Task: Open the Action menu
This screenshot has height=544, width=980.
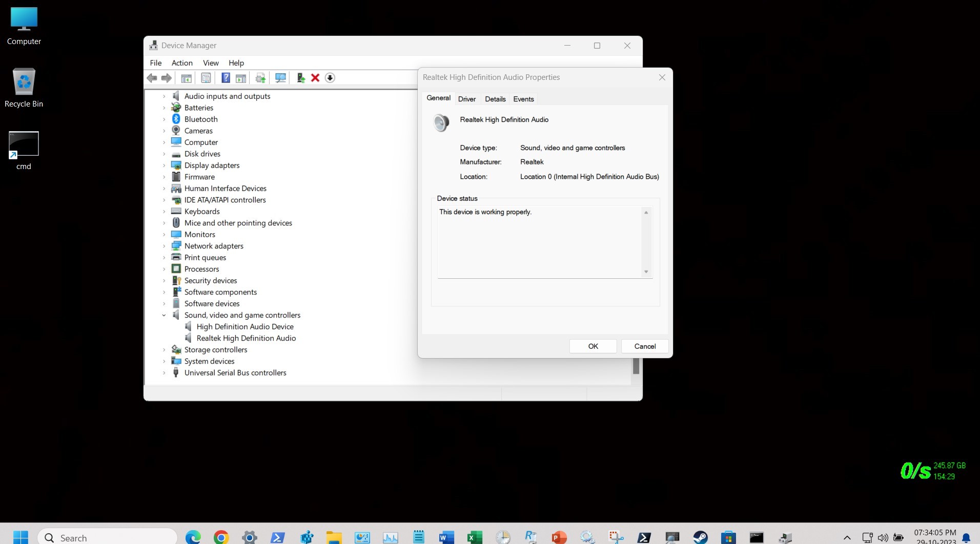Action: pyautogui.click(x=182, y=63)
